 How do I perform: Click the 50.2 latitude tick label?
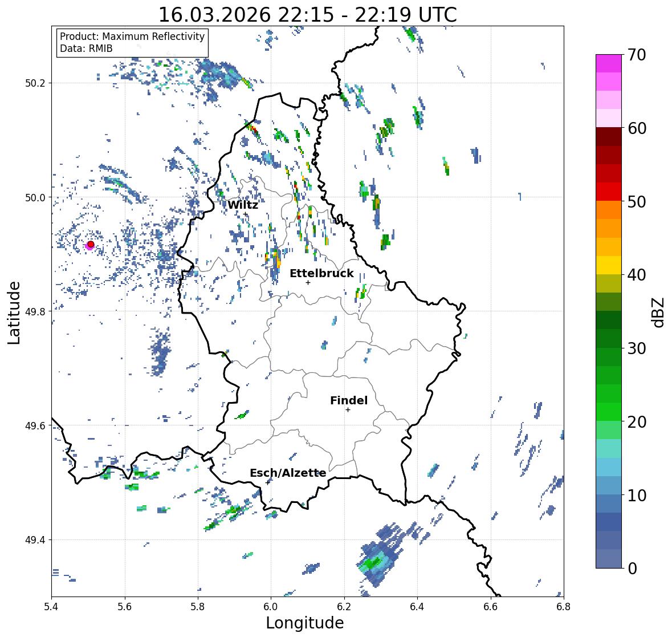pyautogui.click(x=35, y=83)
